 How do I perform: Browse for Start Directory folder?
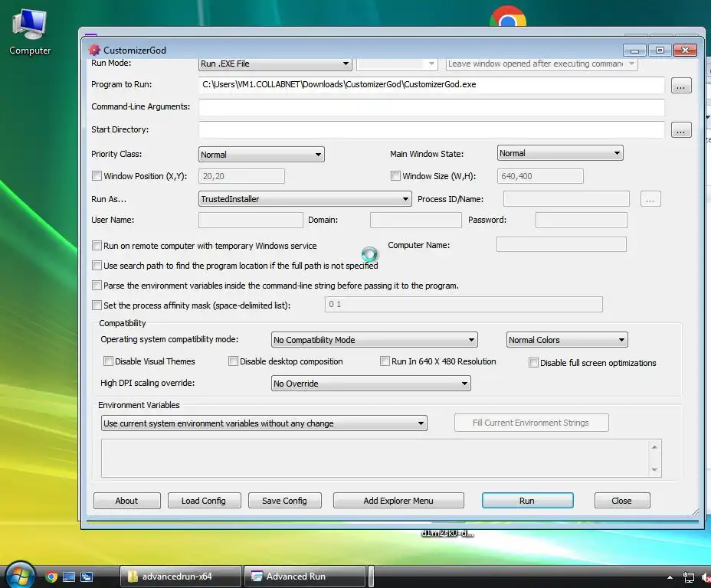680,130
